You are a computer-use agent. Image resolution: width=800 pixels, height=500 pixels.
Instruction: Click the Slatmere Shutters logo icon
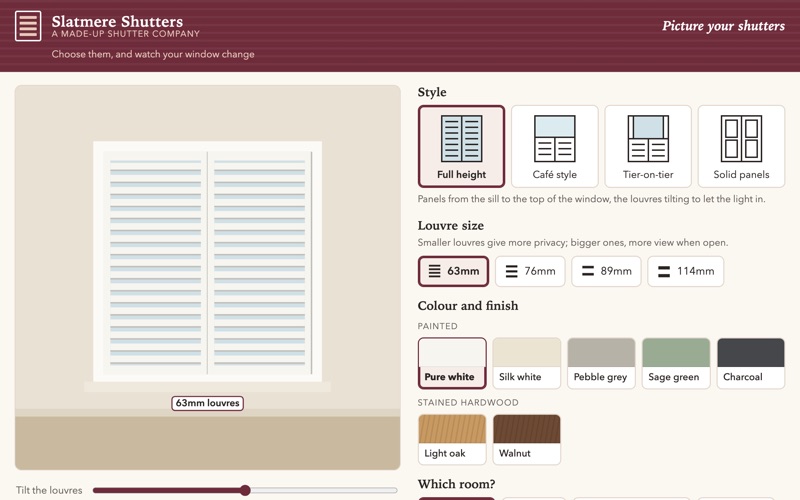pos(28,26)
